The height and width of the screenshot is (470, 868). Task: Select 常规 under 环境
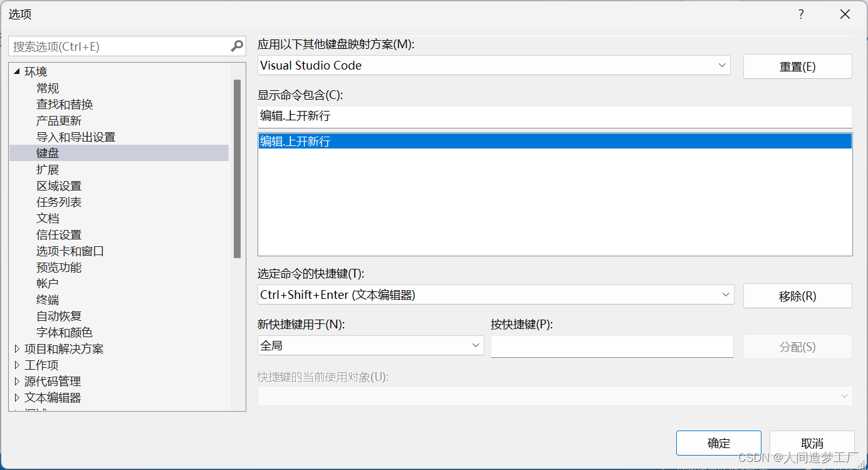tap(48, 88)
